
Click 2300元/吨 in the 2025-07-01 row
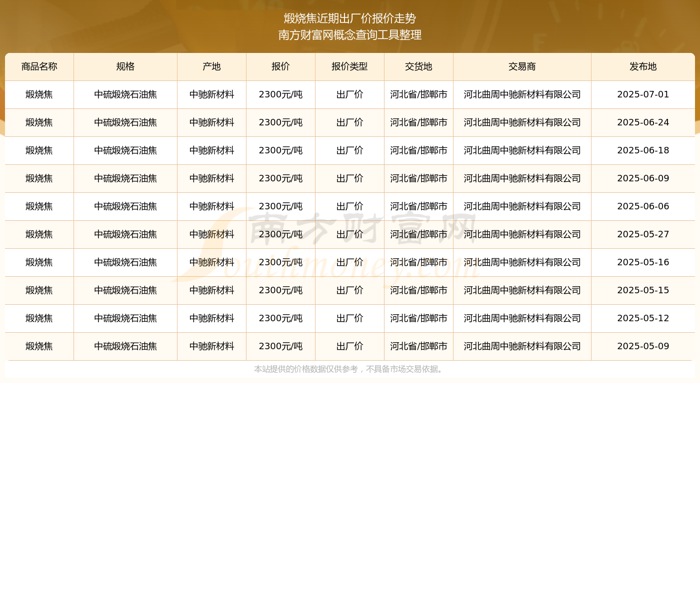coord(281,94)
